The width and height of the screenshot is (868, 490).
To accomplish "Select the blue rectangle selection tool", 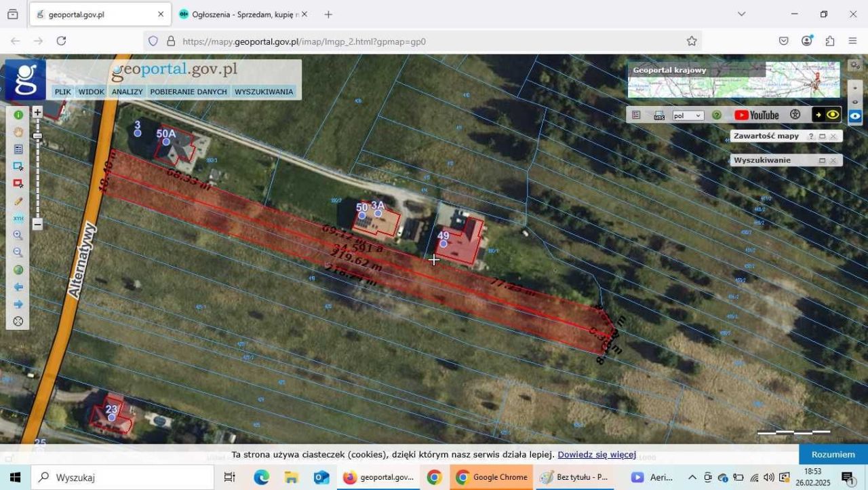I will pyautogui.click(x=18, y=166).
